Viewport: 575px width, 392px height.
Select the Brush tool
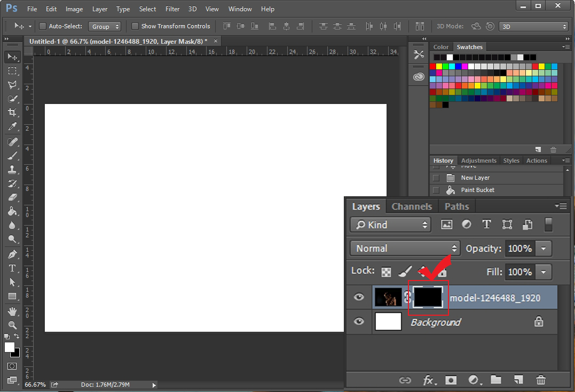12,156
